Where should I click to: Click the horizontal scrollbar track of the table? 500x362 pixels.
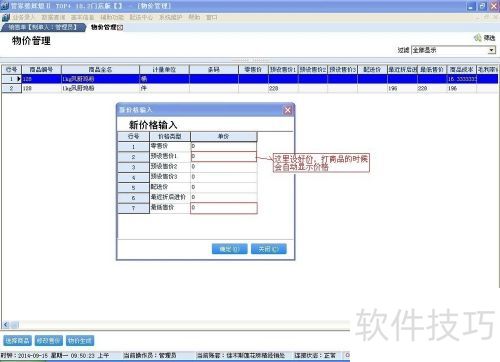tap(183, 324)
